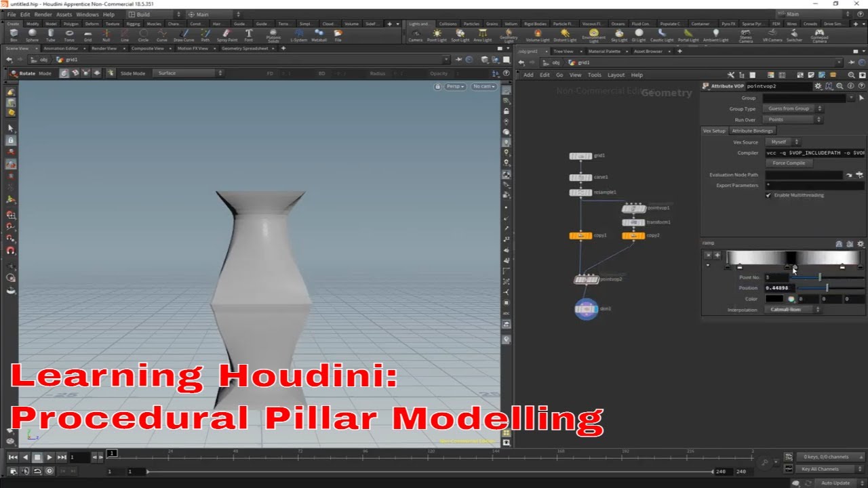Select the Draw Curve shelf tool
Viewport: 868px width, 488px height.
(x=184, y=35)
